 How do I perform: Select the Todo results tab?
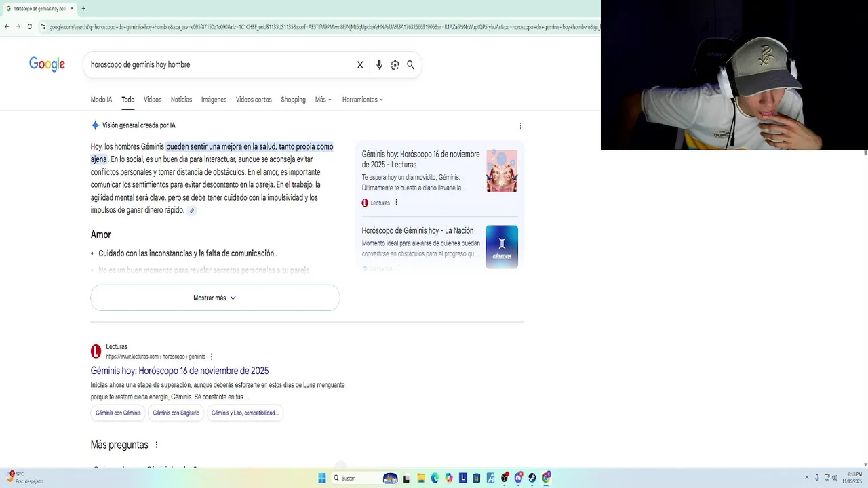[x=128, y=100]
